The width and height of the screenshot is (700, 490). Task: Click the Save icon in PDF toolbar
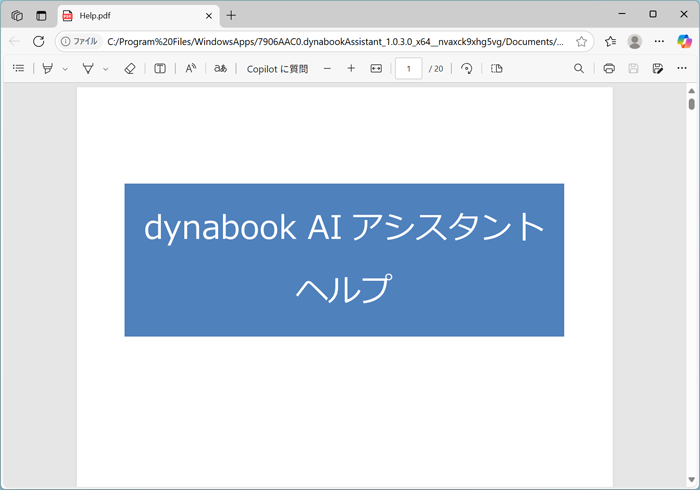pyautogui.click(x=633, y=68)
